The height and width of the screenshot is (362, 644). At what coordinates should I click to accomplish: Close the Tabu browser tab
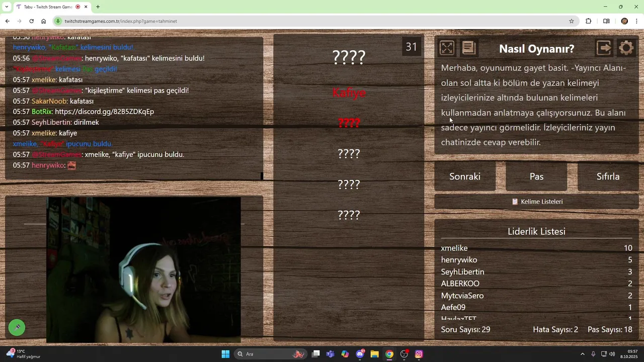[86, 7]
